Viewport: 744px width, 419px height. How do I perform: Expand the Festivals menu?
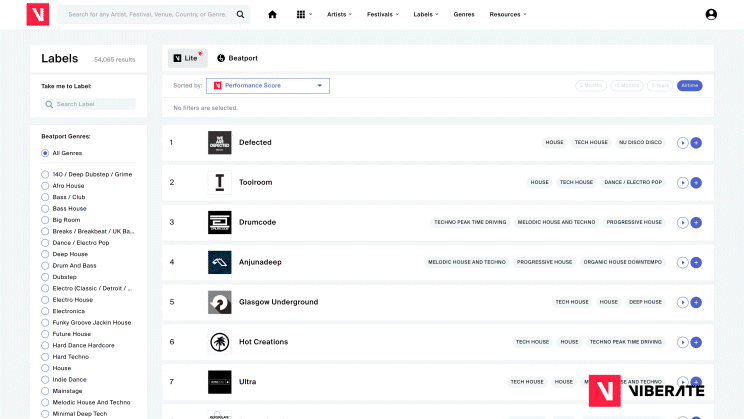coord(382,14)
